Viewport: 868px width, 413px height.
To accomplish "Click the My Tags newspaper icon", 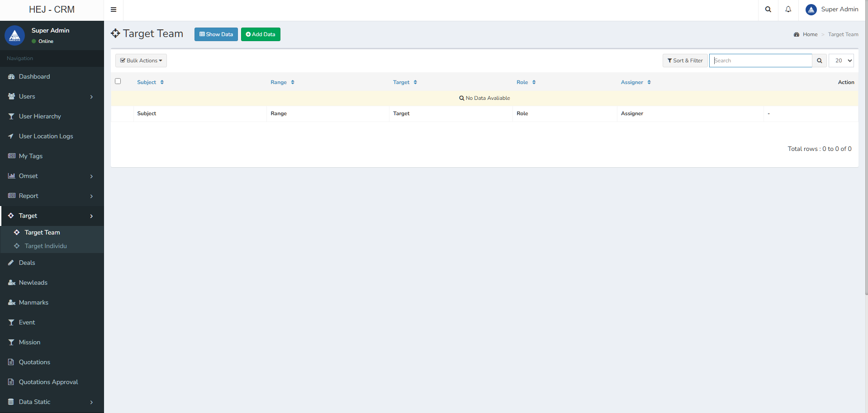I will pos(11,156).
